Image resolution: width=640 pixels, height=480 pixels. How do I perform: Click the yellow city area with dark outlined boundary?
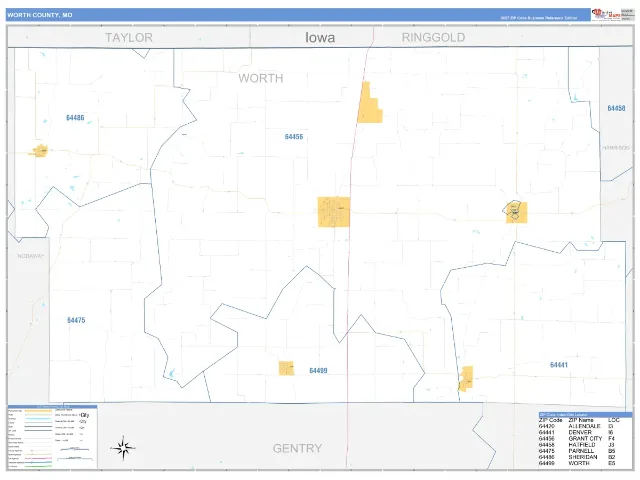tap(516, 212)
